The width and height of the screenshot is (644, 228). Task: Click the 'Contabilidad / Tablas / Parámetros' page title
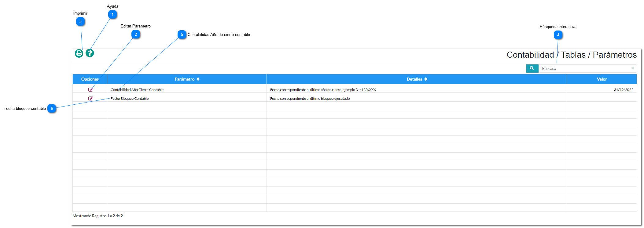coord(572,55)
